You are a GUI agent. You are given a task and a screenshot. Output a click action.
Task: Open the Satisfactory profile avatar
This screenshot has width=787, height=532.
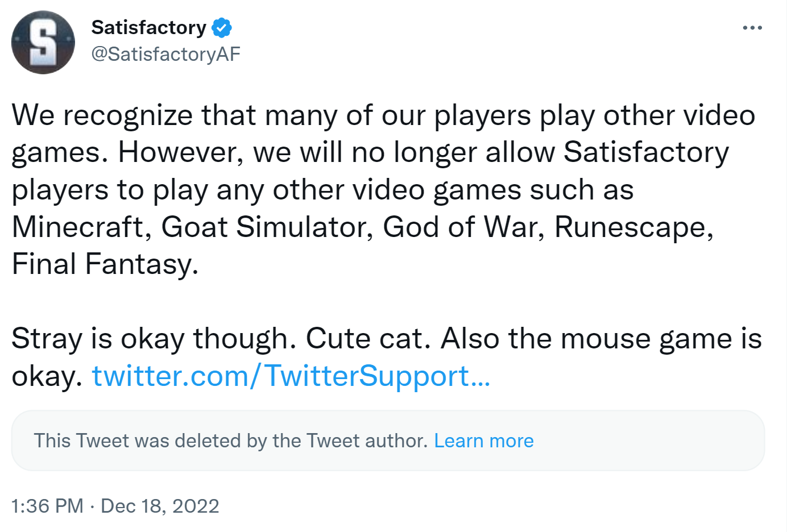point(43,43)
